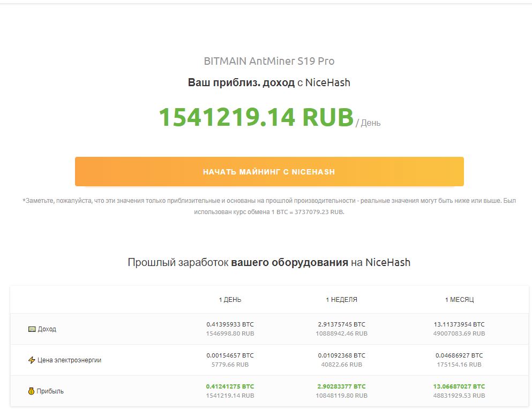Click the 'BITMAIN AntMiner S19 Pro' title
Screen dimensions: 532x410
pyautogui.click(x=269, y=61)
